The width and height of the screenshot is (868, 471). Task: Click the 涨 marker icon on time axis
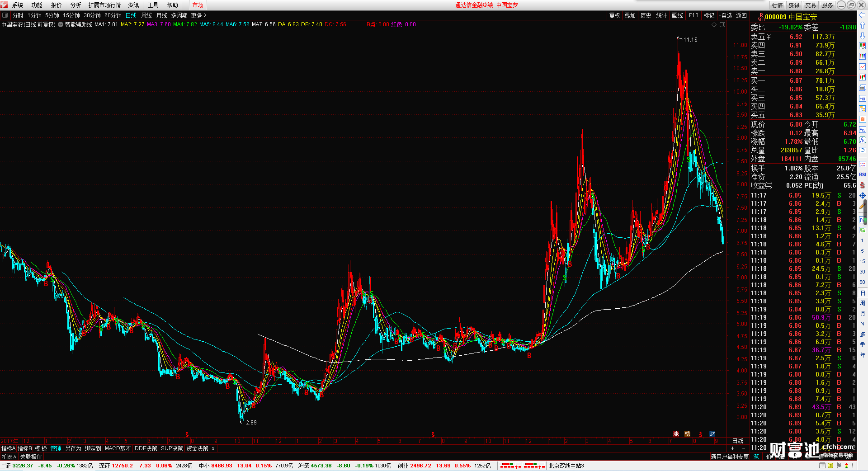pyautogui.click(x=676, y=434)
